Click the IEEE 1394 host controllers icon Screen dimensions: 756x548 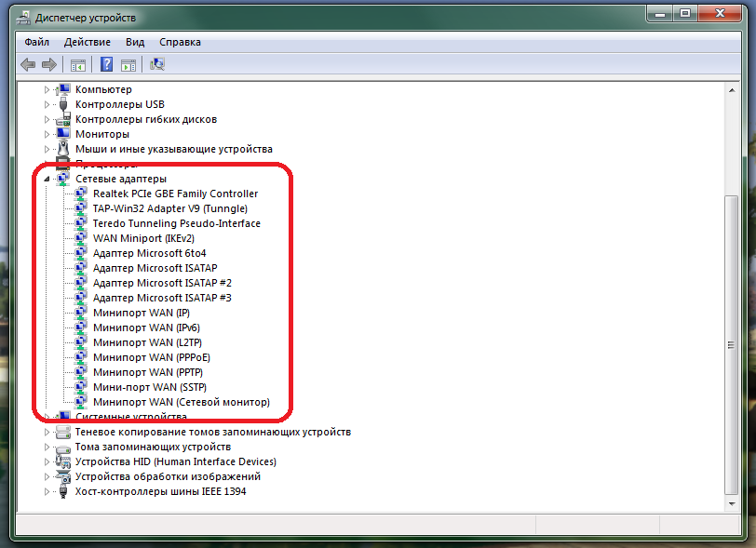click(x=63, y=491)
